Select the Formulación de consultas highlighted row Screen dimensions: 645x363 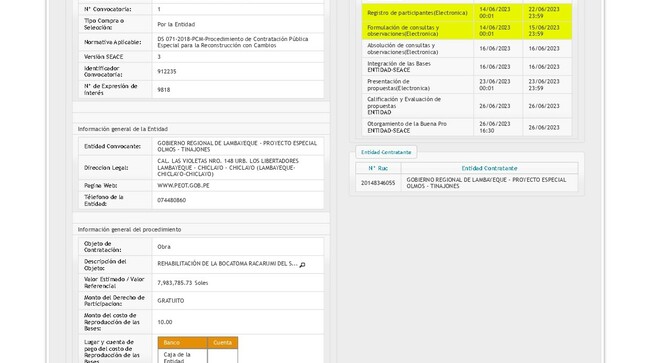tap(466, 30)
